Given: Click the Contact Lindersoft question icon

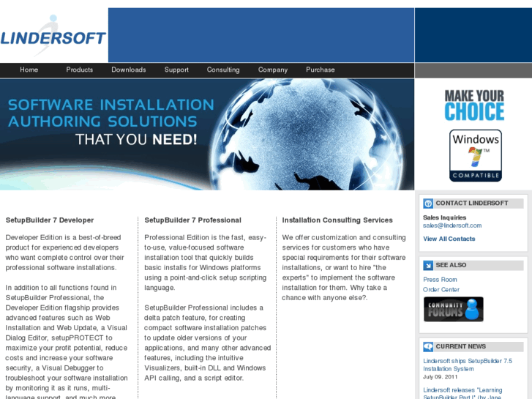Looking at the screenshot, I should (428, 204).
